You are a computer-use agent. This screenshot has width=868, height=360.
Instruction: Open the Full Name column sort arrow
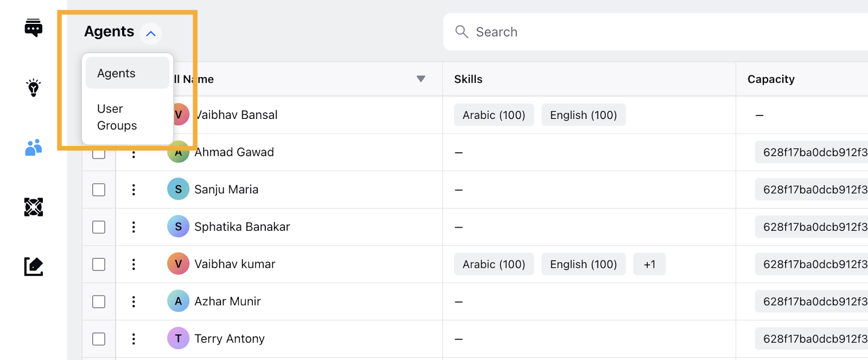coord(420,79)
